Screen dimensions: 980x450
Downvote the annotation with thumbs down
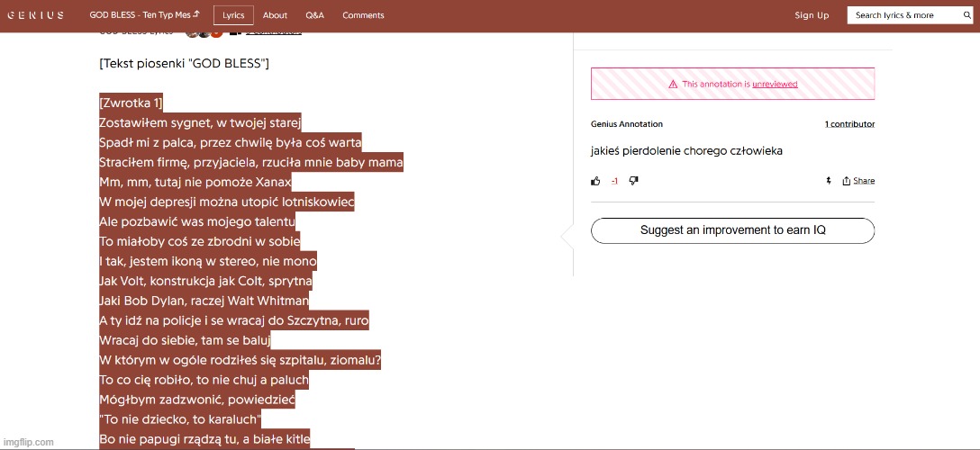pyautogui.click(x=633, y=181)
